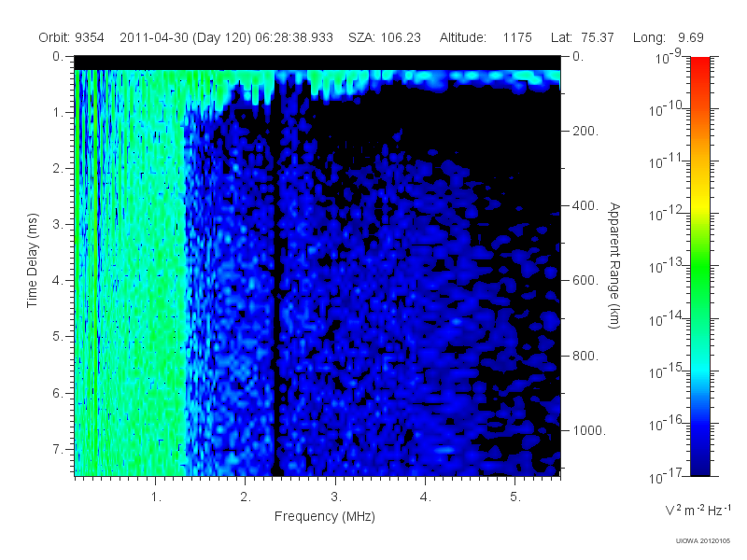
Task: Click the 'UIOWA 20120105' footer text
Action: point(702,540)
